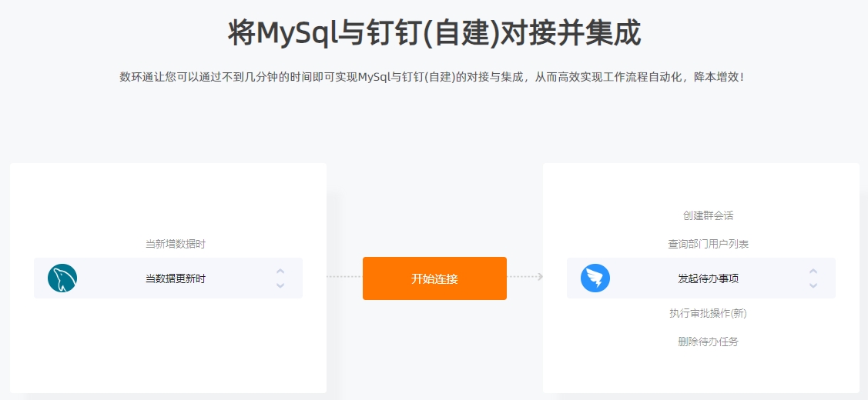Click the up chevron in DingTalk action selector
Screen dimensions: 868x400
coord(813,271)
